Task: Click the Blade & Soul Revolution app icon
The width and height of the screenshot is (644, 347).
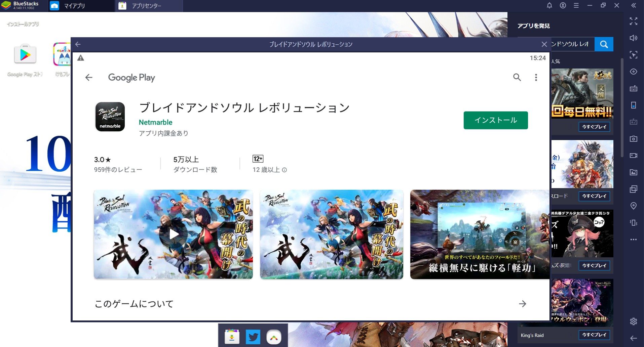Action: (110, 117)
